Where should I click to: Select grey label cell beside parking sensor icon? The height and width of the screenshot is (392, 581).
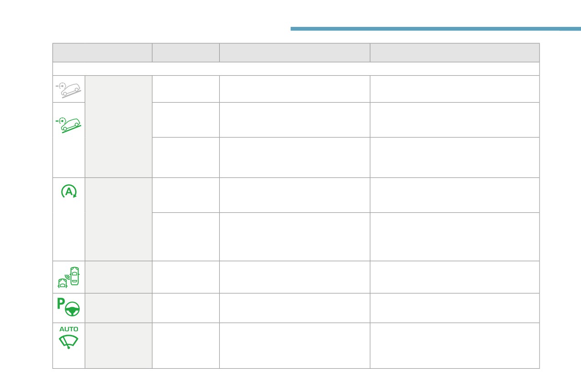pos(118,277)
